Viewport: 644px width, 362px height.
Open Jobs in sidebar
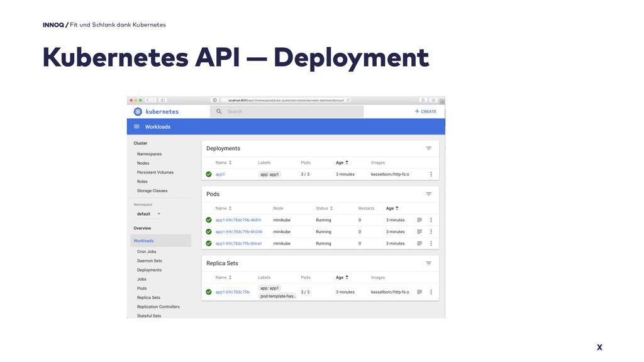[x=142, y=280]
